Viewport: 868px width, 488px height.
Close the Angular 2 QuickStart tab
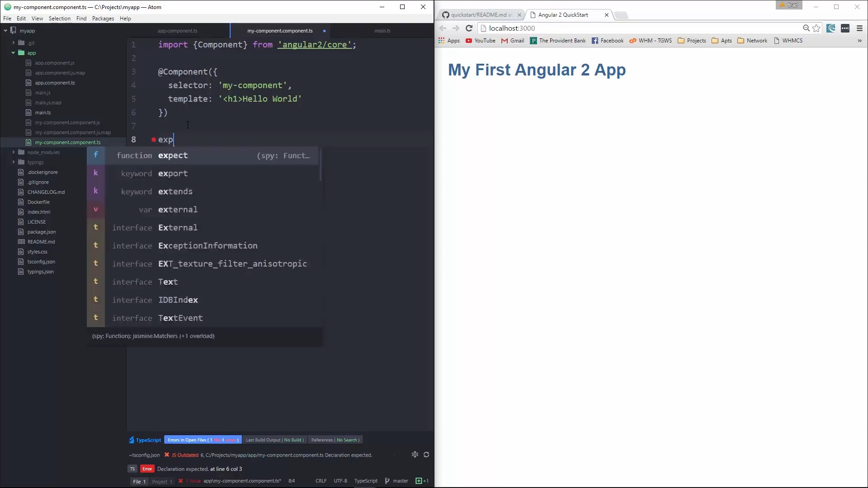point(606,15)
